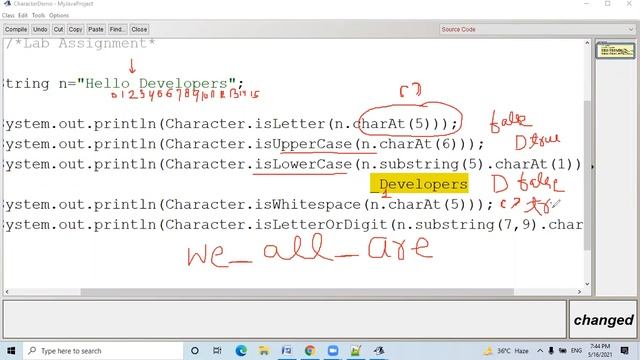Launch Microsoft Edge from taskbar
This screenshot has width=640, height=360.
[241, 351]
